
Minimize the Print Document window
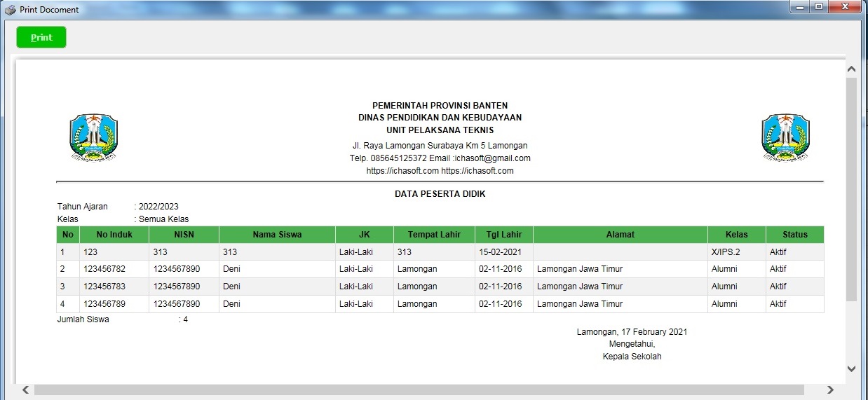799,6
